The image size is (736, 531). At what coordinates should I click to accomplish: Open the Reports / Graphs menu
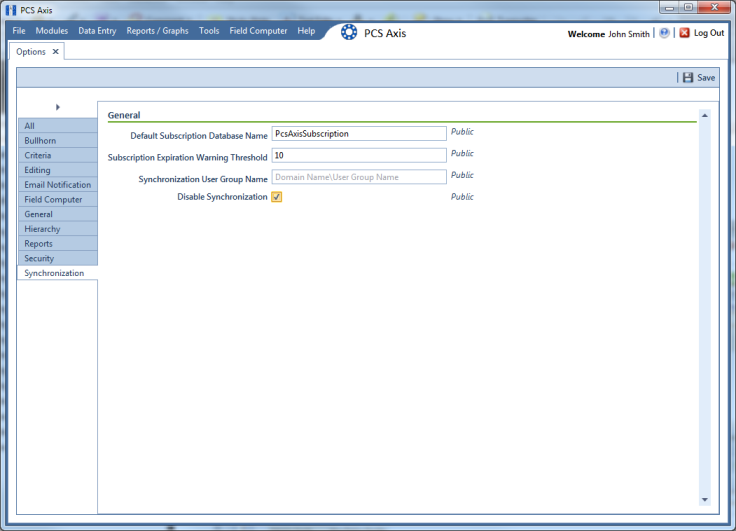coord(157,31)
